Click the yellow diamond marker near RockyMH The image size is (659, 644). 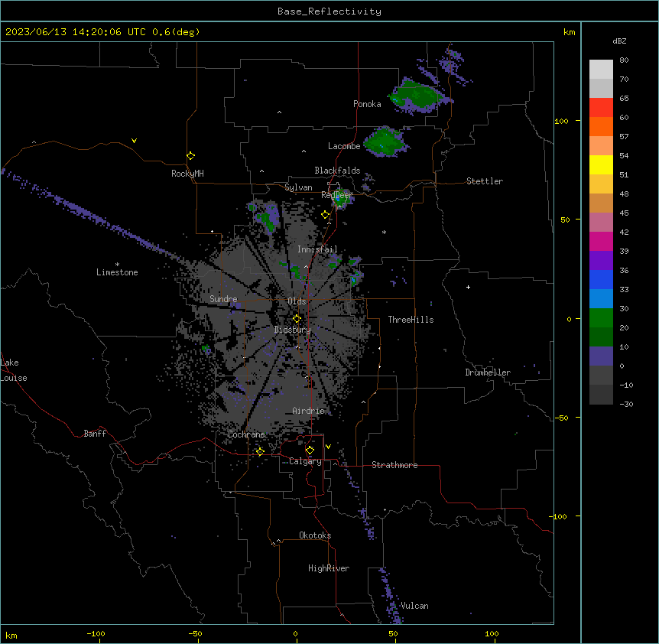coord(191,155)
